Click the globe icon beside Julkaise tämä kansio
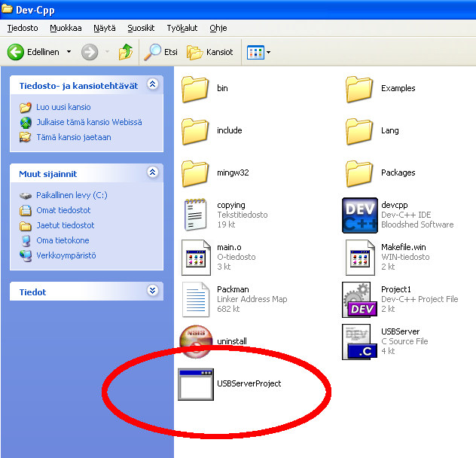This screenshot has height=458, width=476. coord(26,122)
